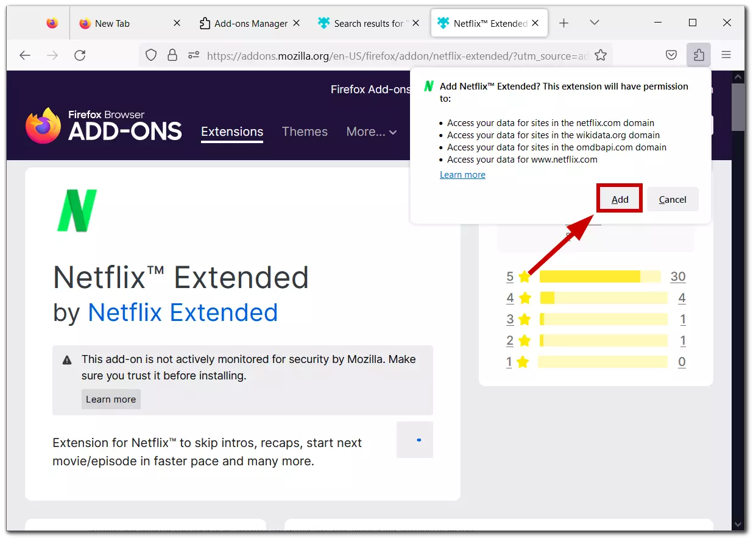Click the 2-star rating bar
The image size is (756, 542).
[604, 340]
